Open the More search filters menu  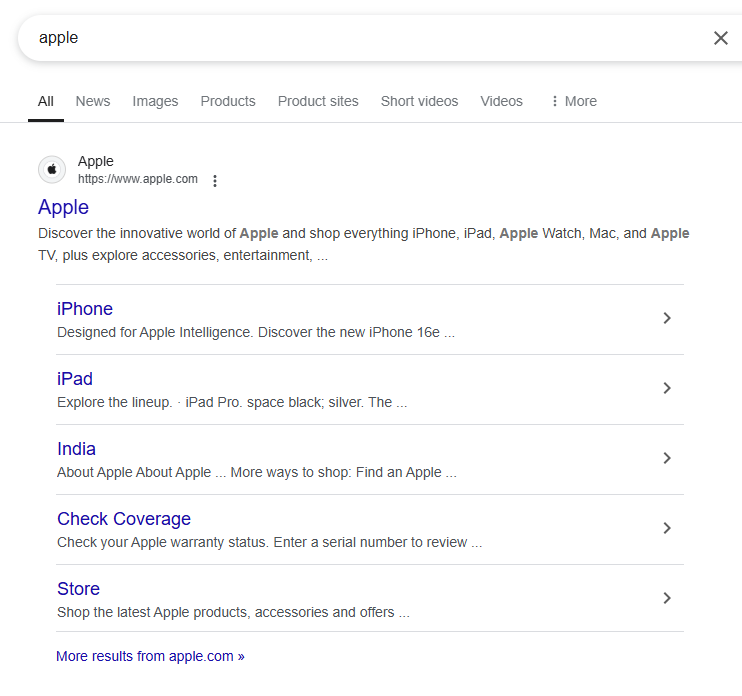click(574, 101)
